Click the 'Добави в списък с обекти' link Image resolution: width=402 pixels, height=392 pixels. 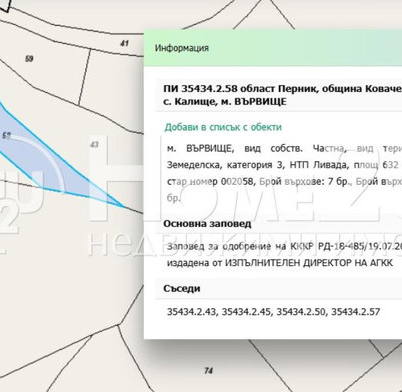coord(223,127)
